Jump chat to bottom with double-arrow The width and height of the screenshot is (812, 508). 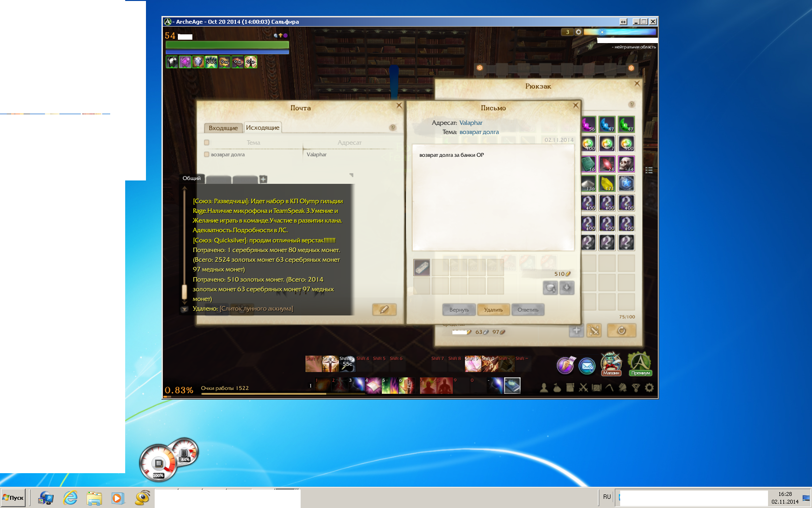point(184,309)
